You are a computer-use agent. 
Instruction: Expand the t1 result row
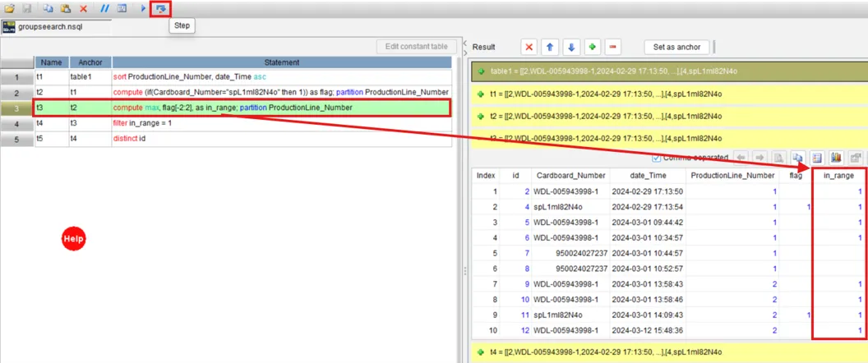481,94
